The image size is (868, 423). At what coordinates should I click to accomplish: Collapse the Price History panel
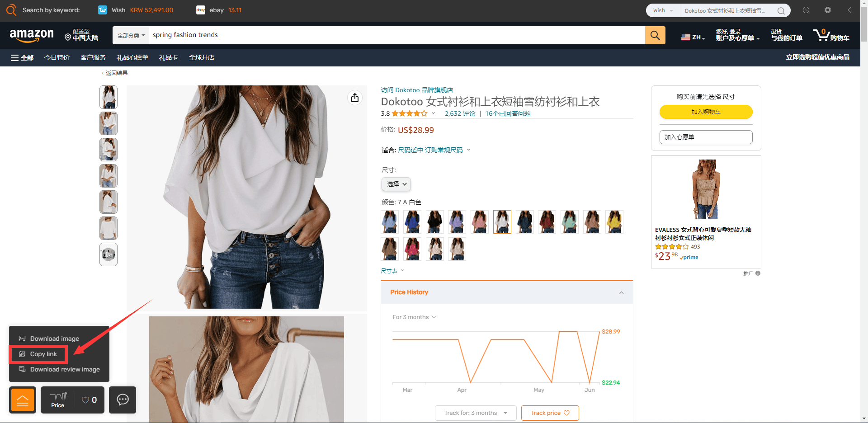pyautogui.click(x=621, y=292)
